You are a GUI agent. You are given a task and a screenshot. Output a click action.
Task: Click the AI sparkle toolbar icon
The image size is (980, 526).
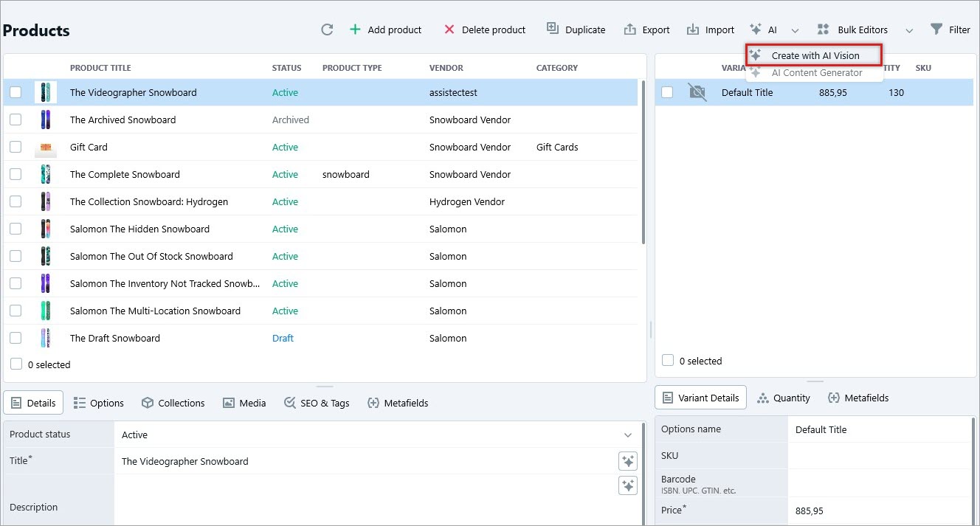(x=755, y=30)
